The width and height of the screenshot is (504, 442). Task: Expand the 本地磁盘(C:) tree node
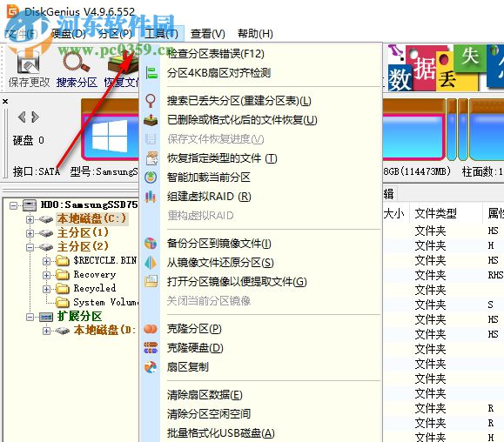point(30,219)
